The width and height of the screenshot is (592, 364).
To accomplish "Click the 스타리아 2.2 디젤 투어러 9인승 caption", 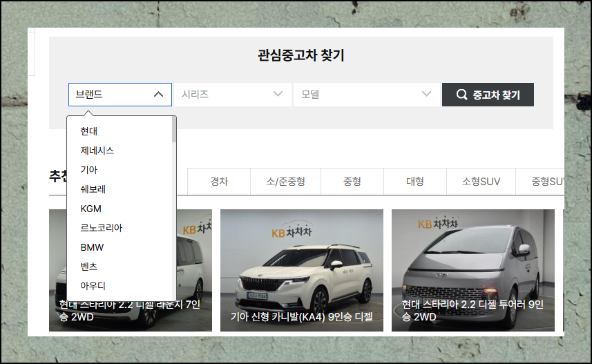I will click(x=472, y=310).
